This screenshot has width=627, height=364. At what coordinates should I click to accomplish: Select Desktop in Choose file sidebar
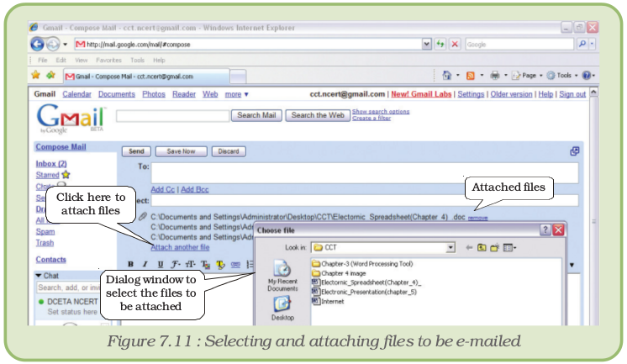pyautogui.click(x=282, y=309)
